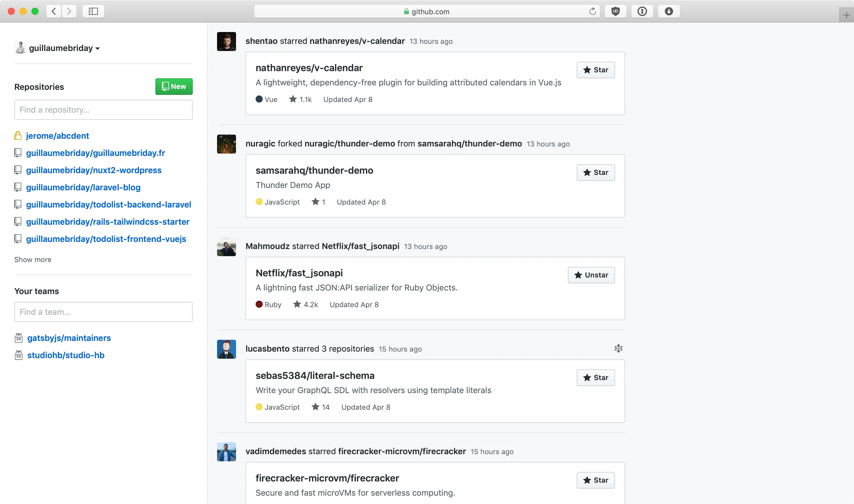Click the repo icon beside rails-tailwindcss-starter

click(18, 222)
